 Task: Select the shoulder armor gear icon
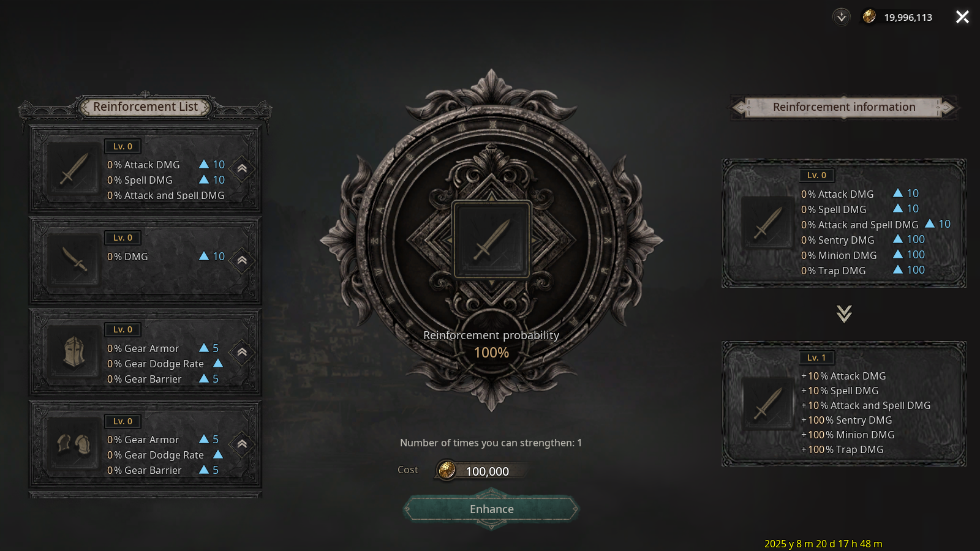pyautogui.click(x=74, y=443)
